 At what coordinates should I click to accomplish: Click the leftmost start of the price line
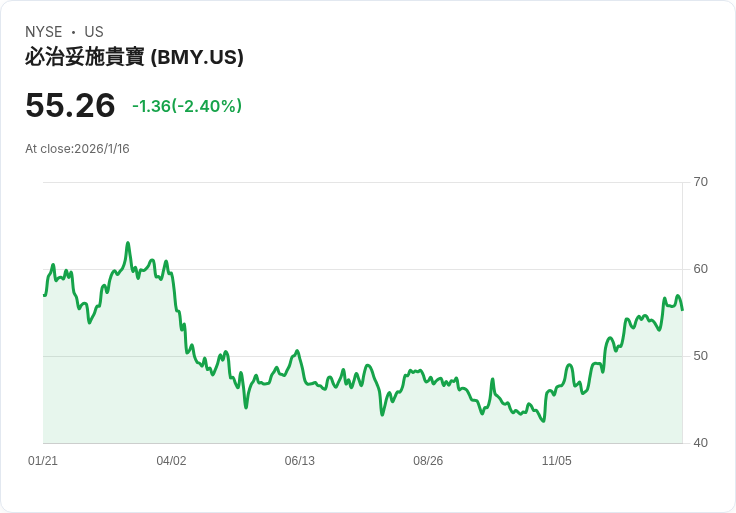click(44, 295)
